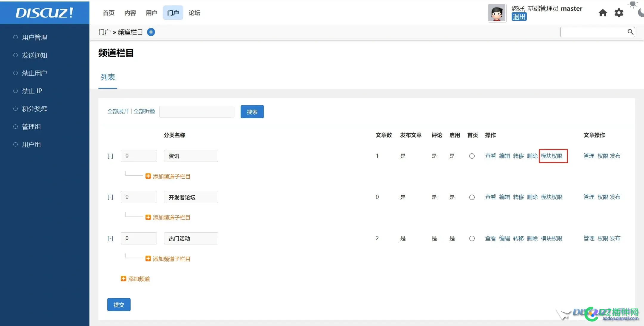Click the magnifier icon in the search box
The width and height of the screenshot is (644, 326).
pos(630,32)
